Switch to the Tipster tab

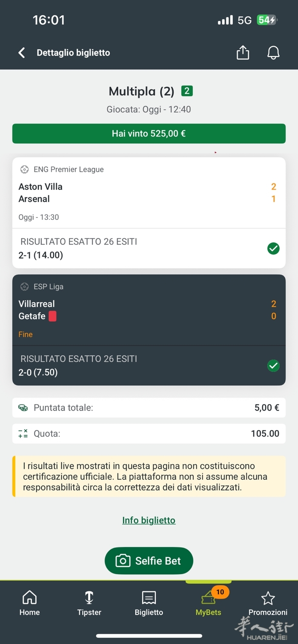pos(89,603)
